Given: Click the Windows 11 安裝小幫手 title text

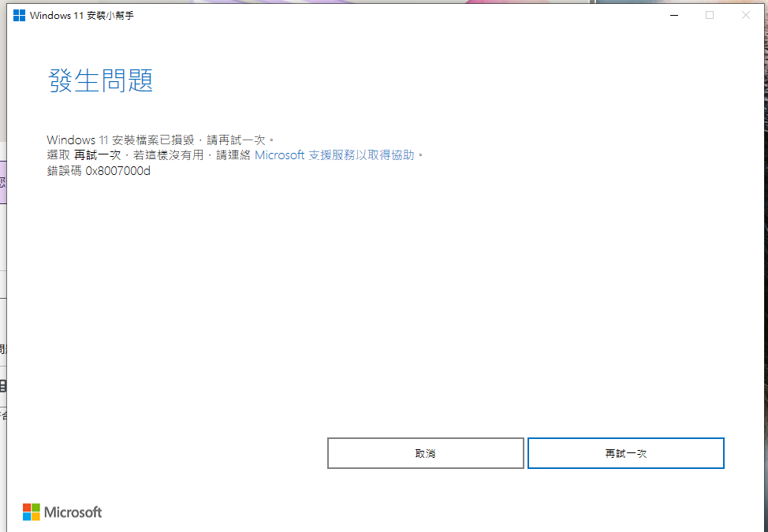Looking at the screenshot, I should 82,16.
